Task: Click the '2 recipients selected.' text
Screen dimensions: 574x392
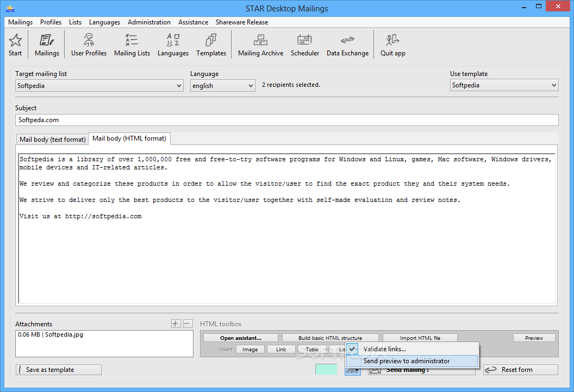Action: pyautogui.click(x=291, y=85)
